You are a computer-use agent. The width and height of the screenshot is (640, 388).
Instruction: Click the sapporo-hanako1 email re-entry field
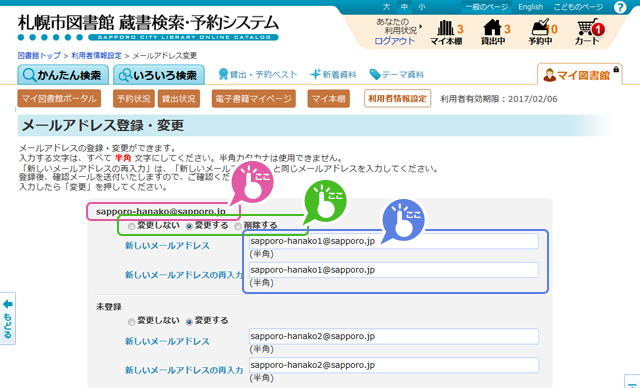tap(393, 270)
